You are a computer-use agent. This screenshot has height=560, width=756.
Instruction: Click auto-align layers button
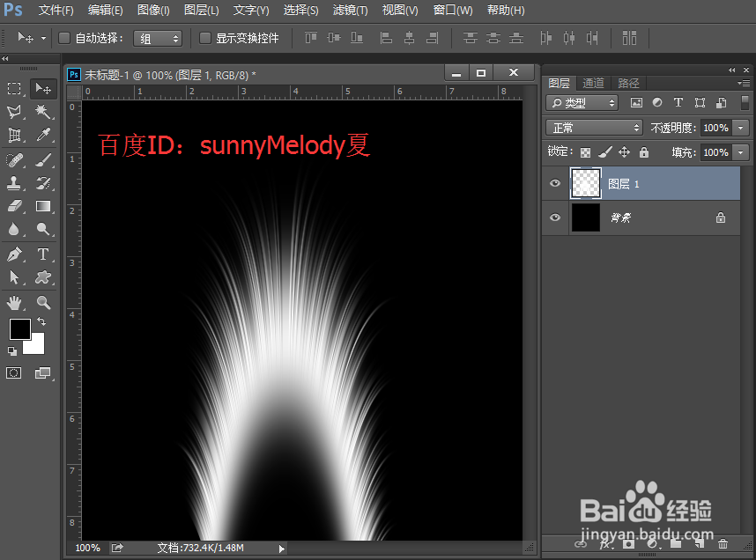629,38
